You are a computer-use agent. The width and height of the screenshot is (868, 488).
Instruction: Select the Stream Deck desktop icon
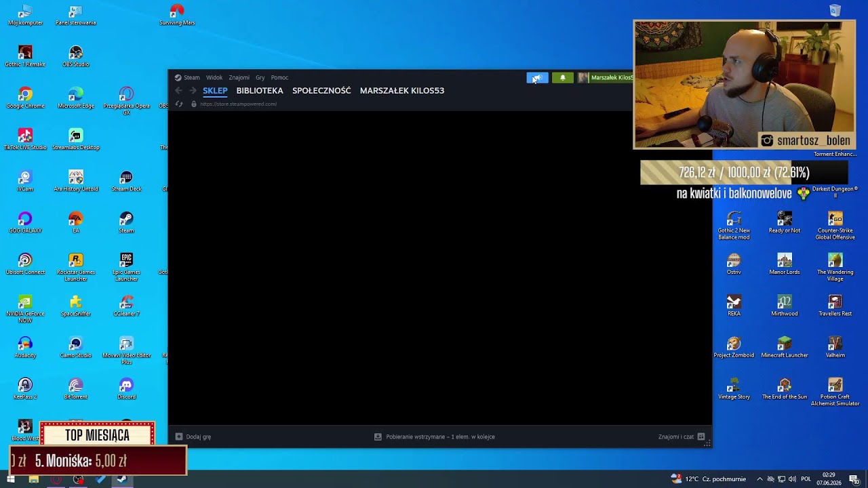click(x=126, y=182)
